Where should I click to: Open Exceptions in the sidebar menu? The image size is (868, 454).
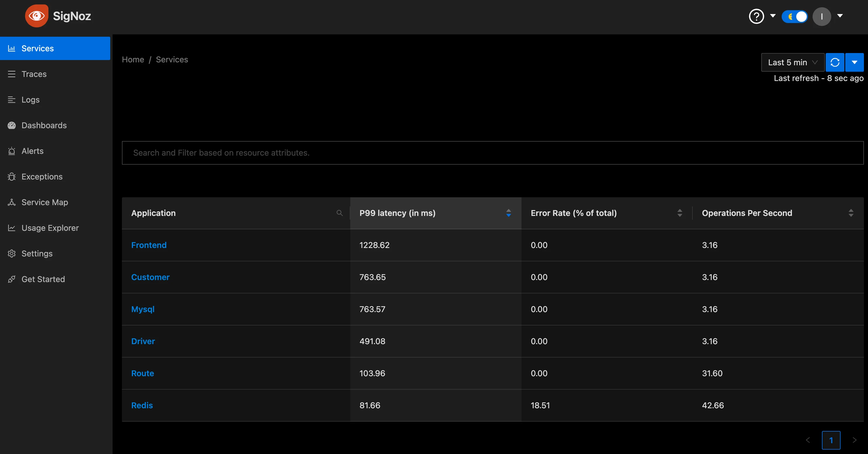point(55,177)
